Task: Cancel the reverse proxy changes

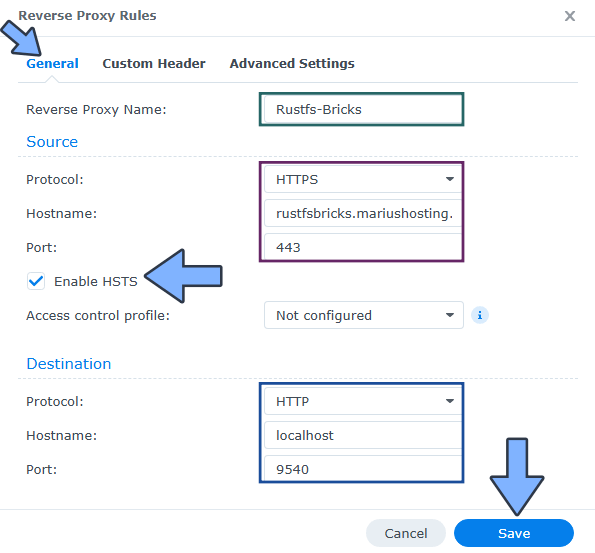Action: coord(406,533)
